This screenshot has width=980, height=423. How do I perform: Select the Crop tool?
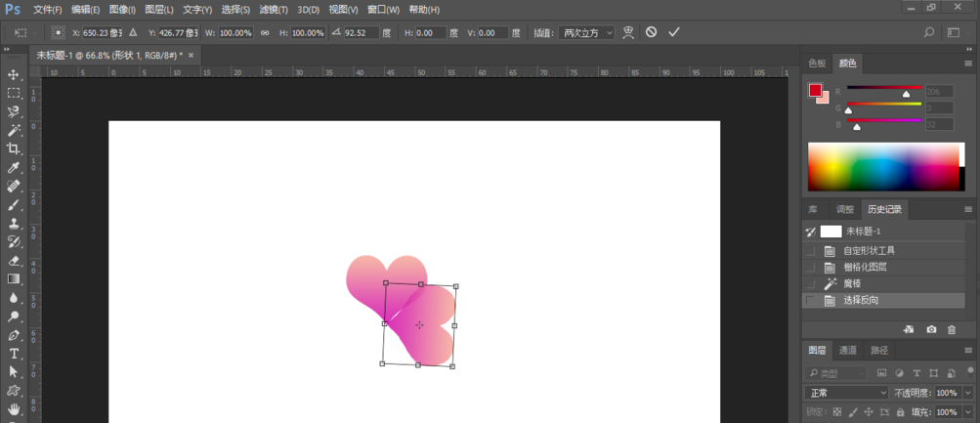pyautogui.click(x=14, y=148)
